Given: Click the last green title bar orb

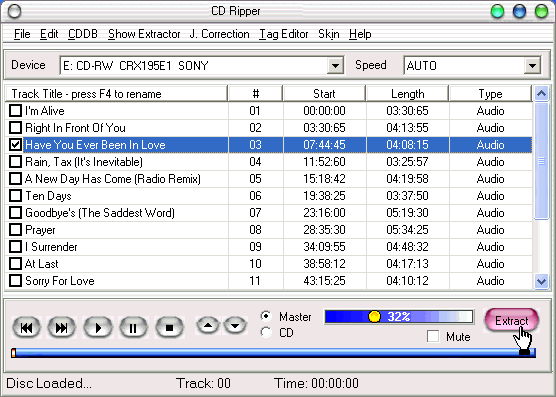Looking at the screenshot, I should 541,11.
